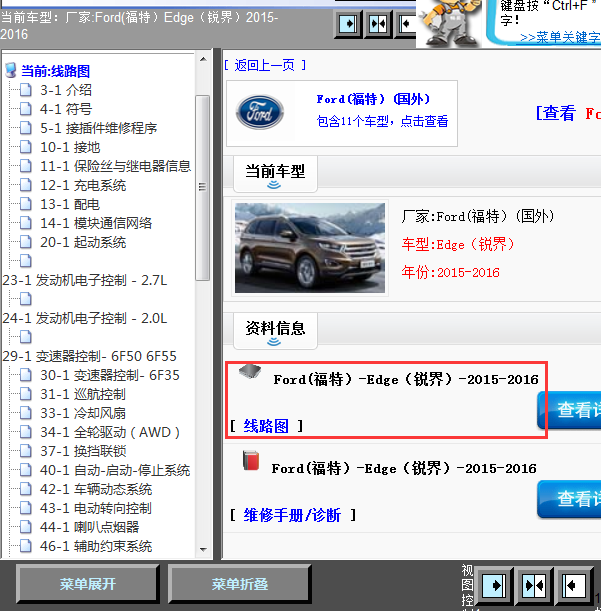
Task: Click page icon beside 10-1 接地
Action: point(26,147)
